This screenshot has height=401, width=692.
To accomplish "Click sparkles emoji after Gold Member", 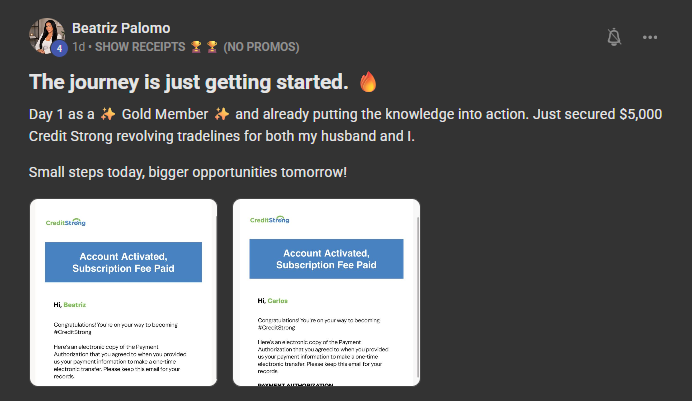I will pos(222,114).
